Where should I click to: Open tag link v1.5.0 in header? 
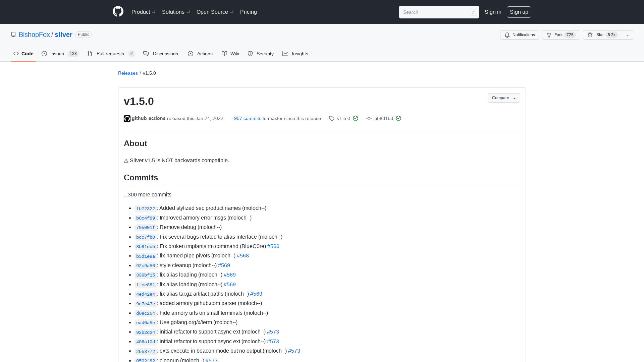(343, 118)
